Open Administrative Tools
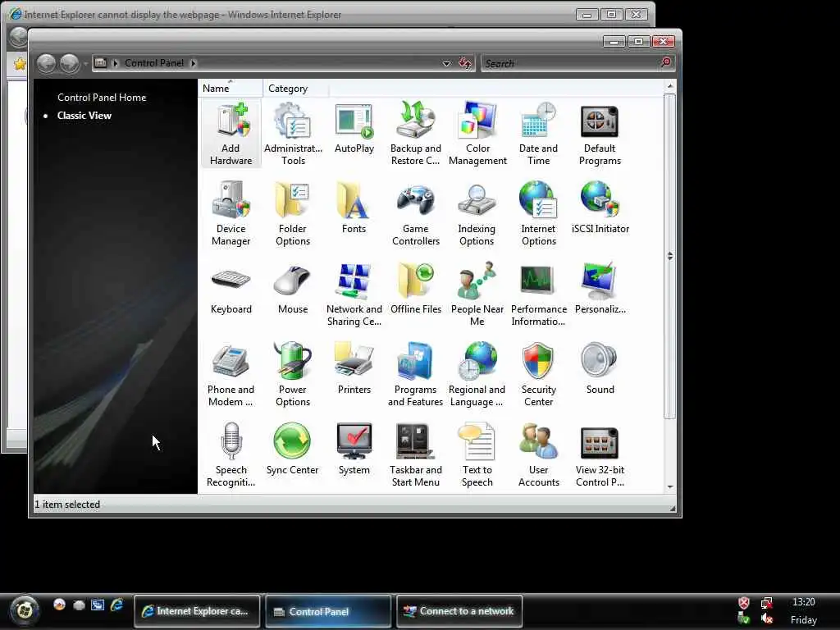Viewport: 840px width, 630px height. (293, 134)
